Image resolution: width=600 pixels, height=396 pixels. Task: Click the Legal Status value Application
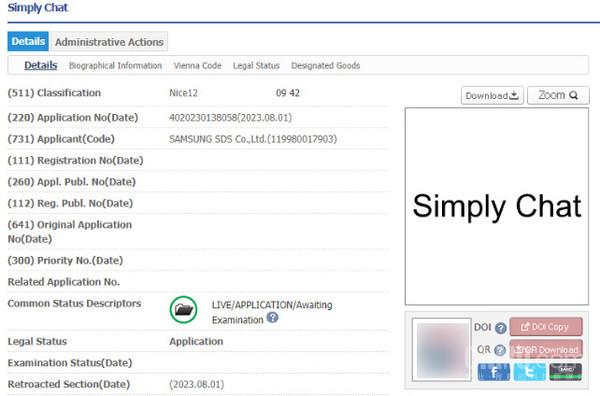tap(196, 341)
